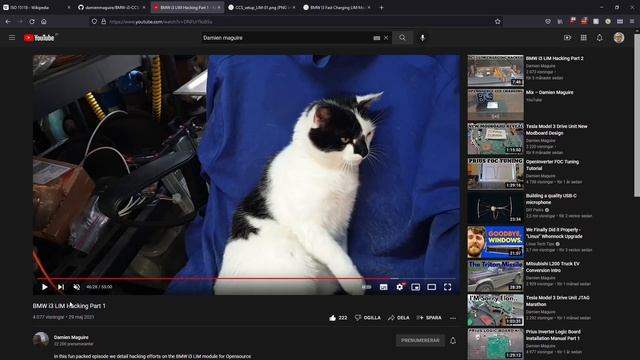This screenshot has width=640, height=360.
Task: Enter fullscreen mode
Action: (448, 287)
